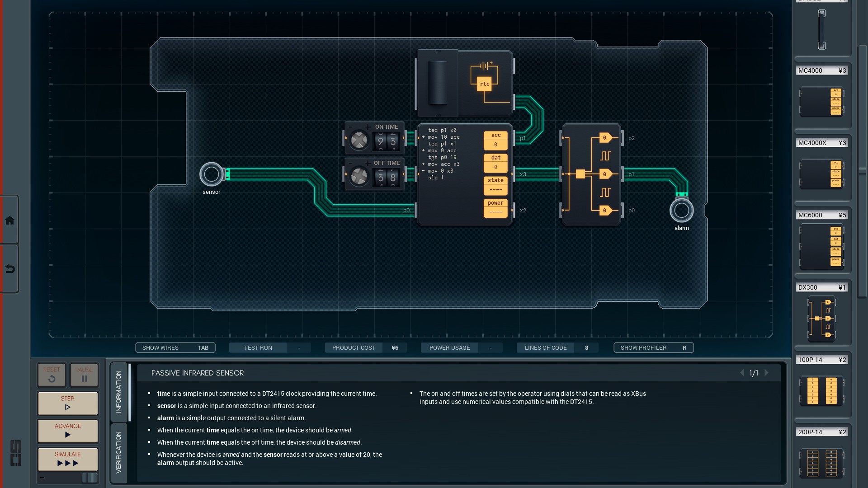
Task: Decrease the OFF TIME dial with minus
Action: pos(350,163)
